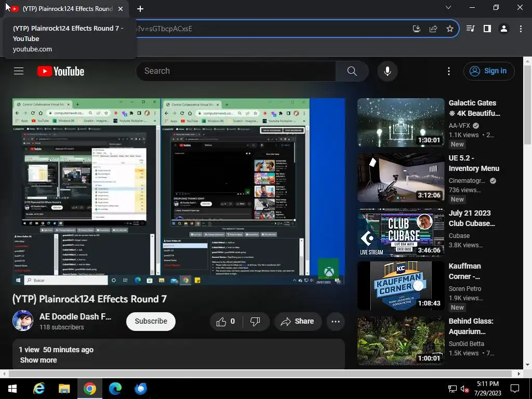Open Windows notification center
Image resolution: width=532 pixels, height=399 pixels.
click(x=515, y=389)
